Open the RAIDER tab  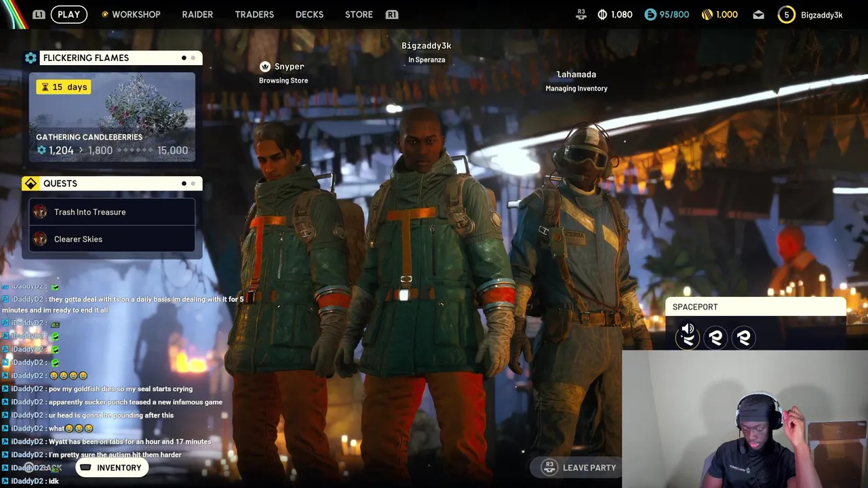(197, 14)
